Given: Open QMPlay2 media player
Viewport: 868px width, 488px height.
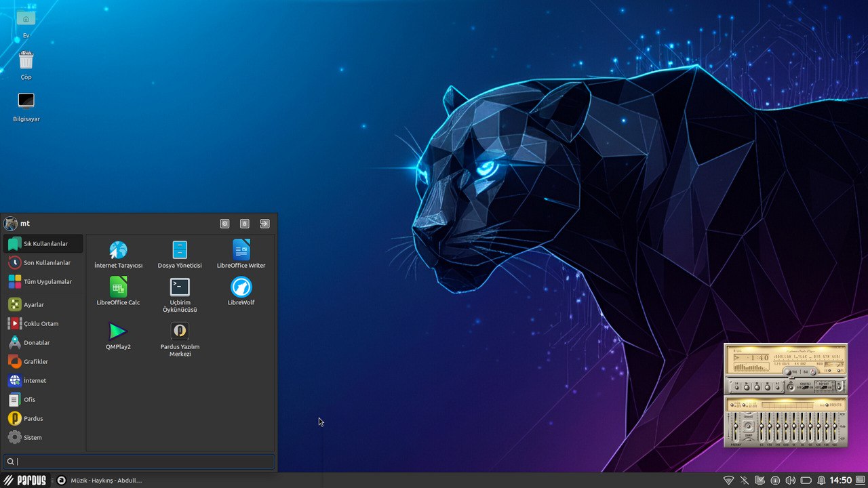Looking at the screenshot, I should pos(118,331).
